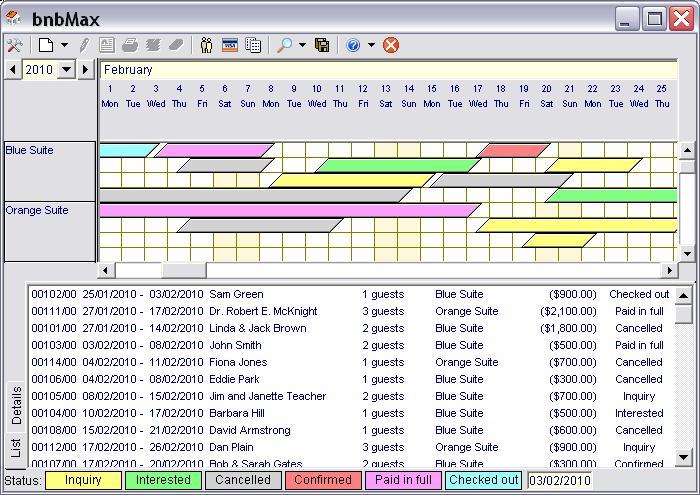Screen dimensions: 700x495
Task: Expand the new document dropdown arrow
Action: pos(64,45)
